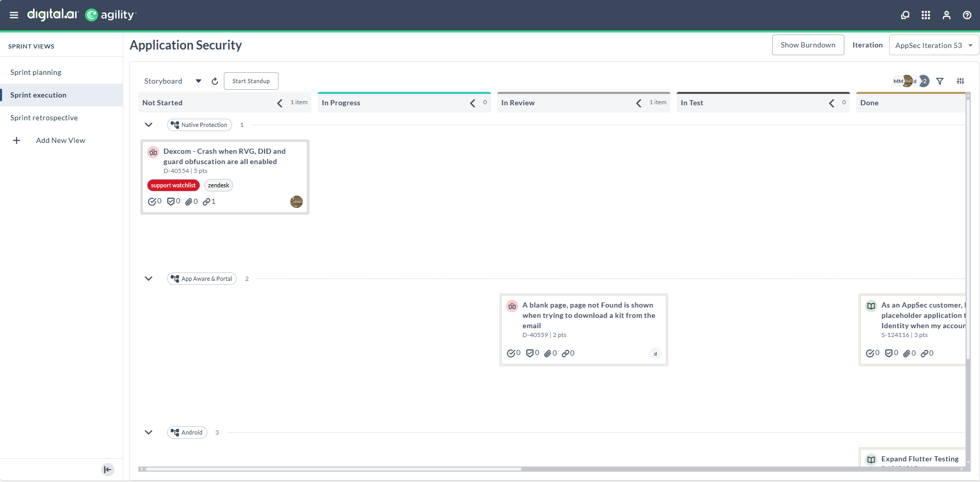Select the Sprint planning view
The width and height of the screenshot is (980, 482).
[x=36, y=72]
